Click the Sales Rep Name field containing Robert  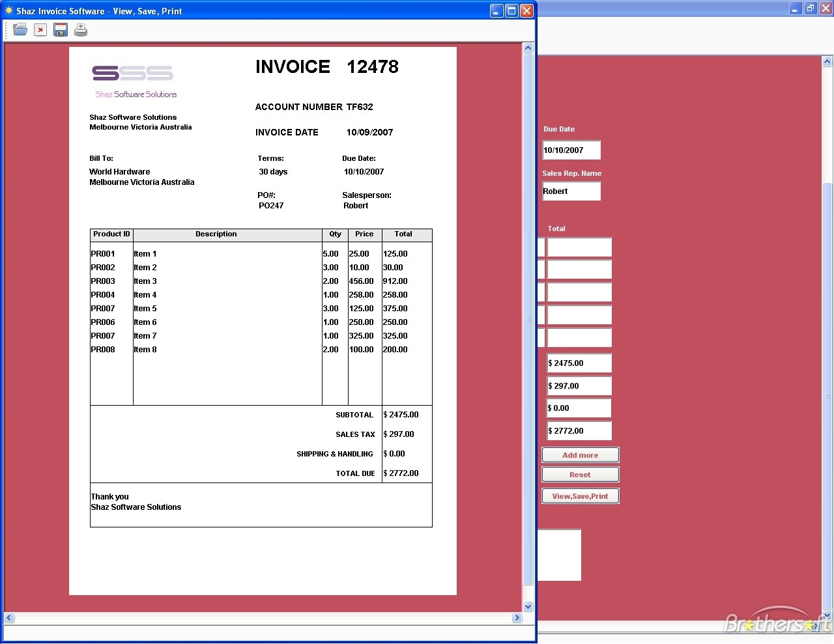571,191
